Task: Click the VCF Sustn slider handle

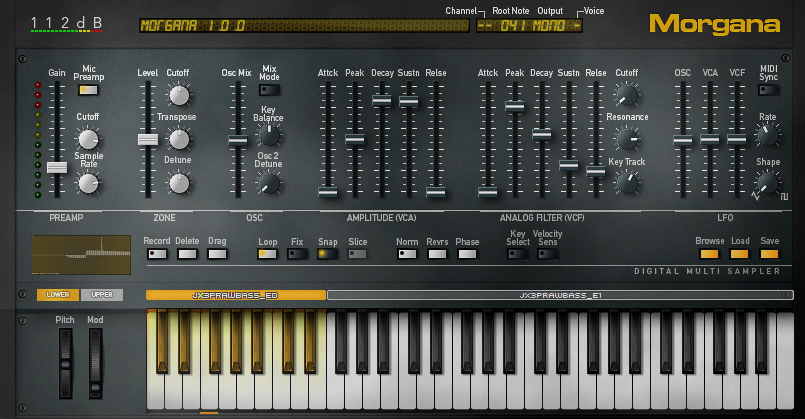Action: click(x=569, y=165)
